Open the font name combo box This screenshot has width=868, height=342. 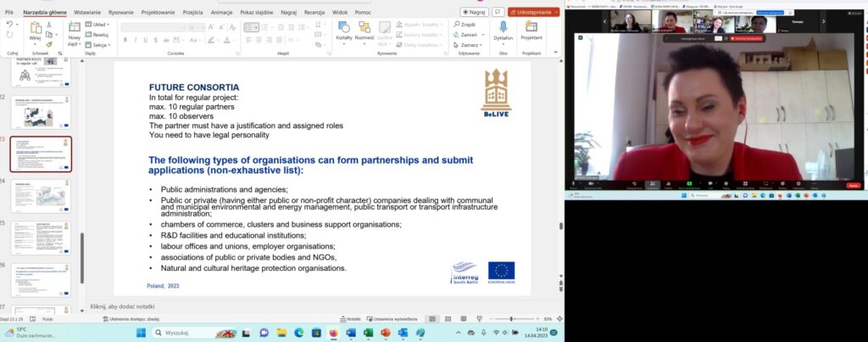[153, 27]
